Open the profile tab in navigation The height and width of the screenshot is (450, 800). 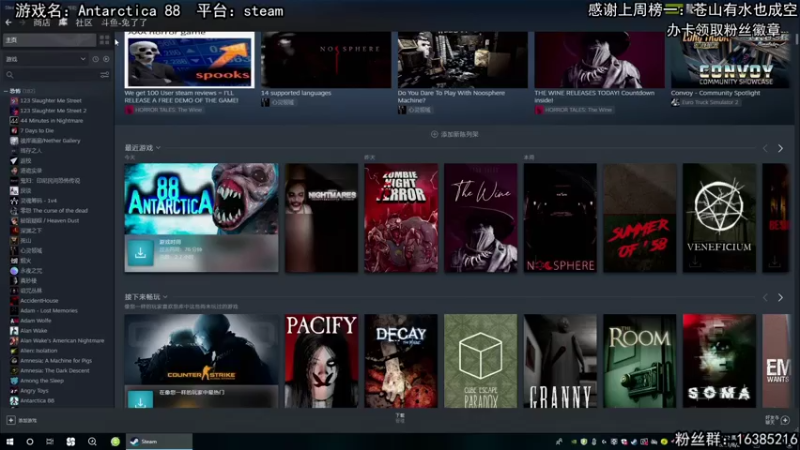tap(124, 23)
